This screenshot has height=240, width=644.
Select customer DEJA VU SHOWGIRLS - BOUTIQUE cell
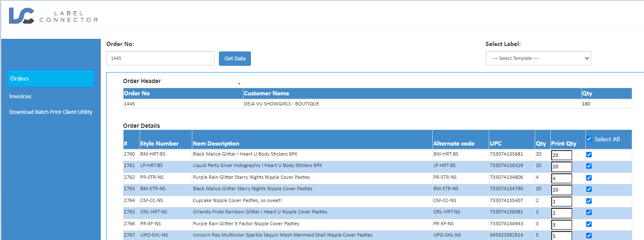(x=281, y=104)
